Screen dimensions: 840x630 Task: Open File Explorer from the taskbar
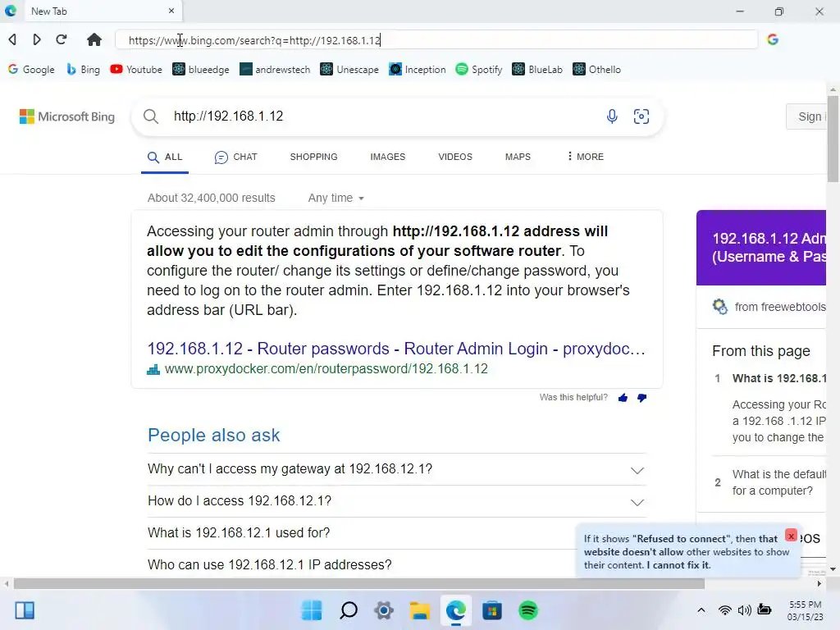click(x=420, y=610)
